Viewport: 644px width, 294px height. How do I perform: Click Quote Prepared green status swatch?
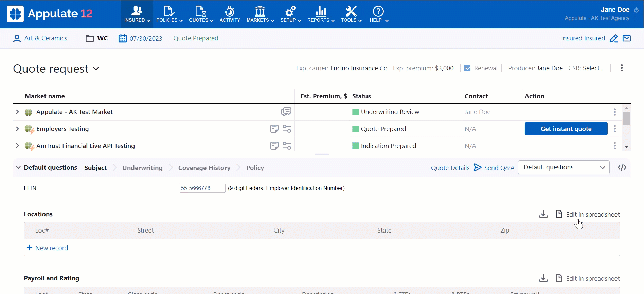[x=355, y=129]
